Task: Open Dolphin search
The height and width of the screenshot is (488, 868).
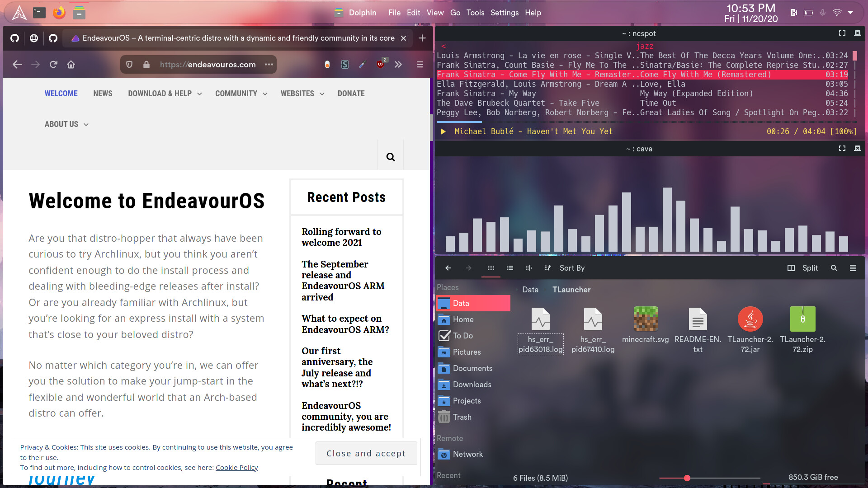Action: tap(834, 268)
